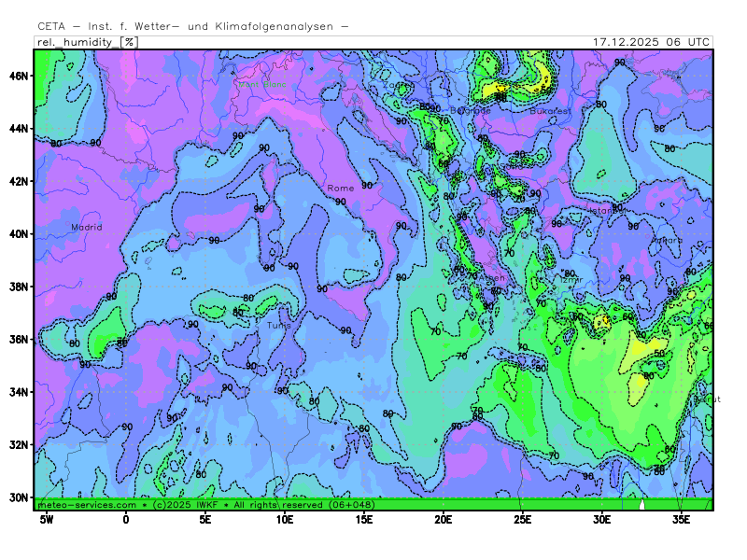
Task: Click the 17.12.2025 06 UTC timestamp
Action: 651,42
